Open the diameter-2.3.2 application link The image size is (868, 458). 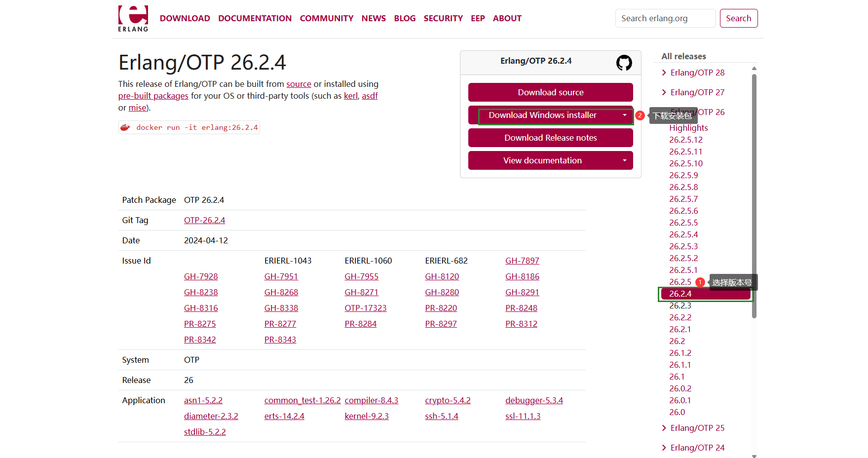(211, 416)
